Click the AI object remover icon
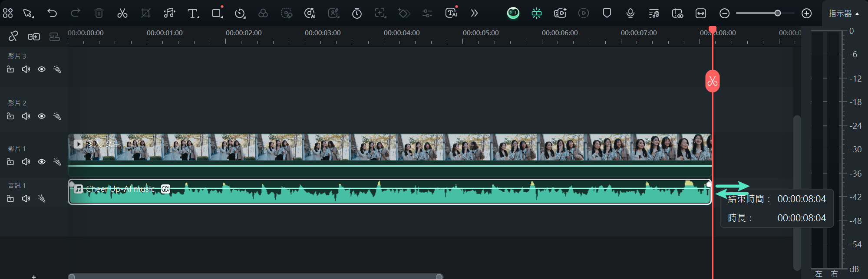Viewport: 868px width, 279px height. [287, 13]
